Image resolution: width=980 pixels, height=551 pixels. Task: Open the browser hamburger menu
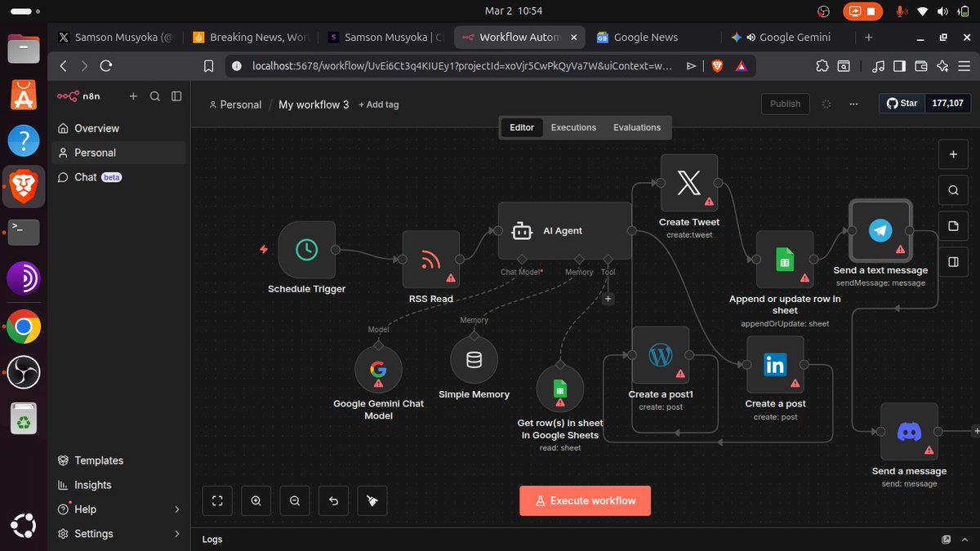(964, 66)
